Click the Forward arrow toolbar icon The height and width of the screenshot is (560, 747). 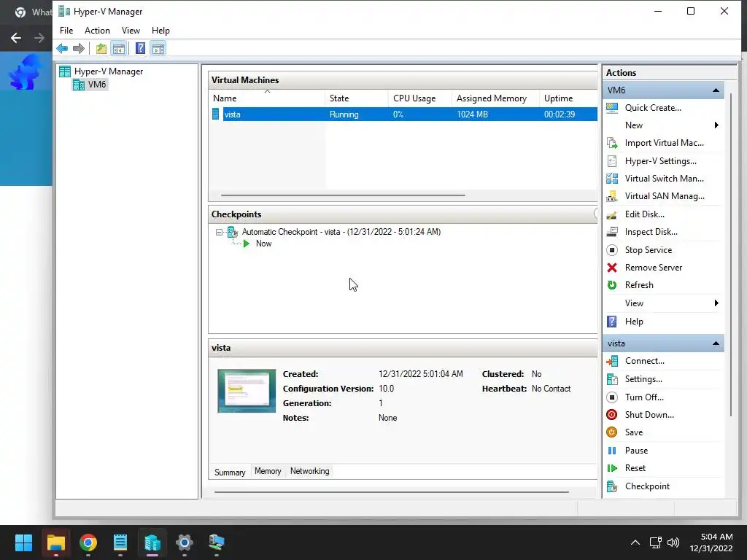pos(79,48)
